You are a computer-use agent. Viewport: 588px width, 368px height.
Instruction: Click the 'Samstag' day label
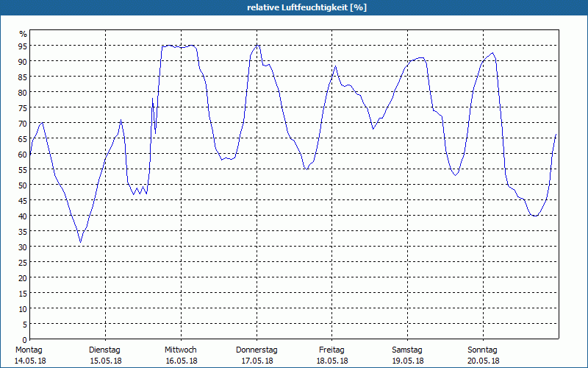click(x=407, y=350)
